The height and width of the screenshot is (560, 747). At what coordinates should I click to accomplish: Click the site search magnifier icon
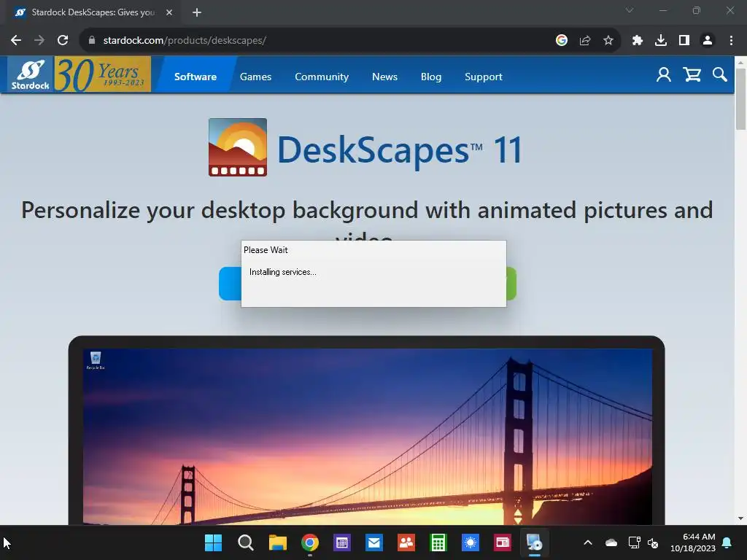pyautogui.click(x=720, y=75)
